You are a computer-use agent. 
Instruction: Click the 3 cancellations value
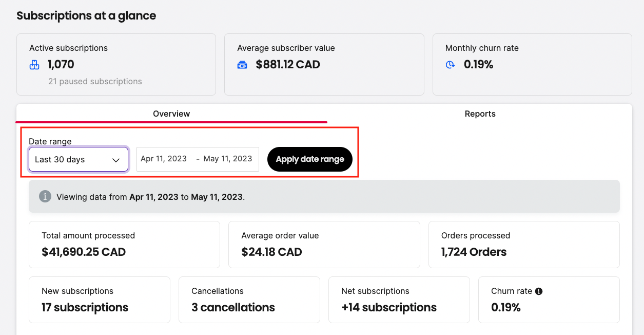point(233,307)
